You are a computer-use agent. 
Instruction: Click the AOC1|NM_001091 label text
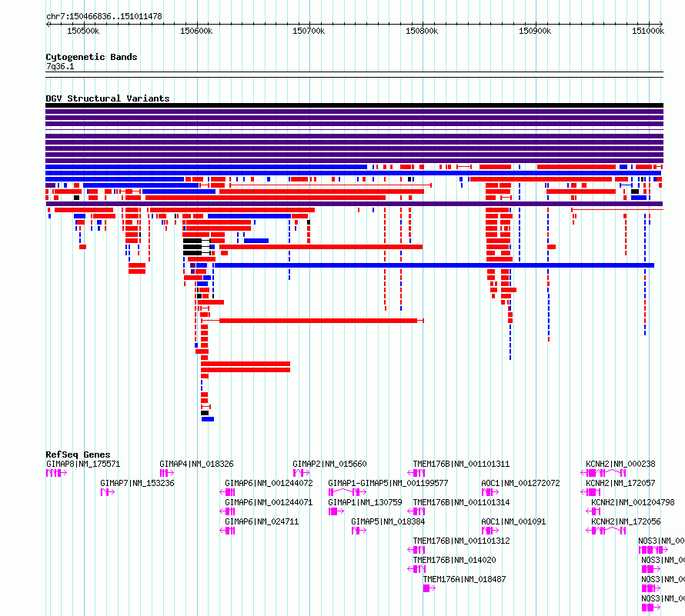[513, 521]
